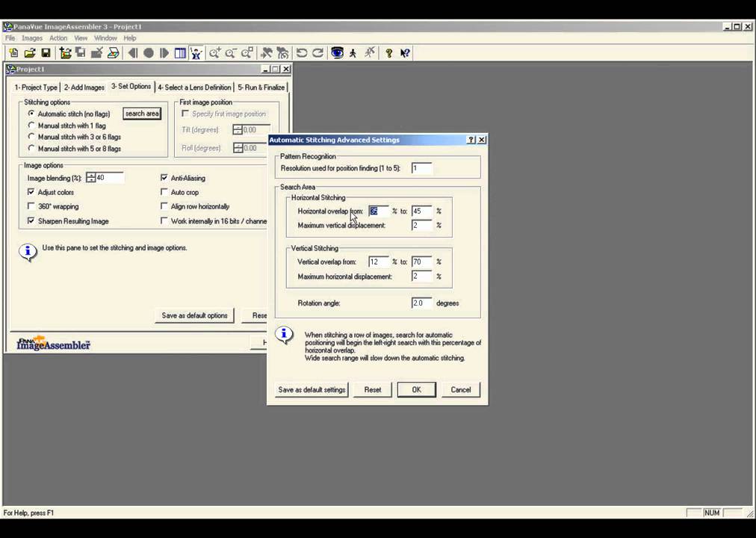Screen dimensions: 756x538
Task: Open the Action menu
Action: (x=58, y=38)
